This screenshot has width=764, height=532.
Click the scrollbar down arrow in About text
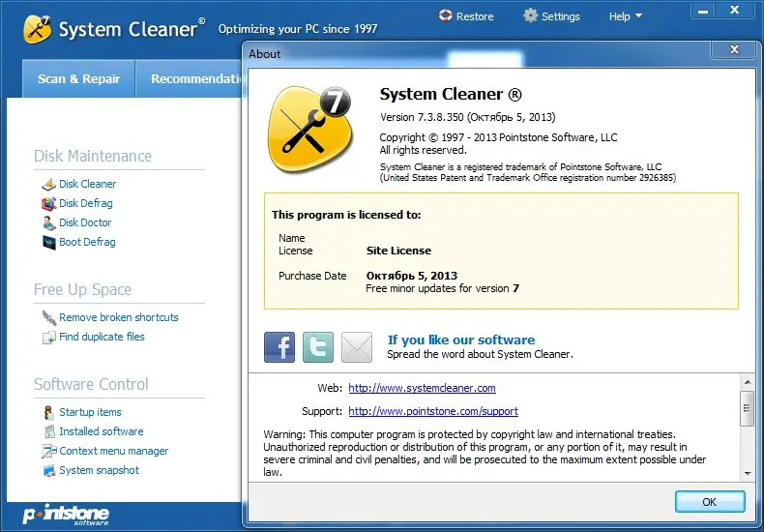(x=748, y=474)
